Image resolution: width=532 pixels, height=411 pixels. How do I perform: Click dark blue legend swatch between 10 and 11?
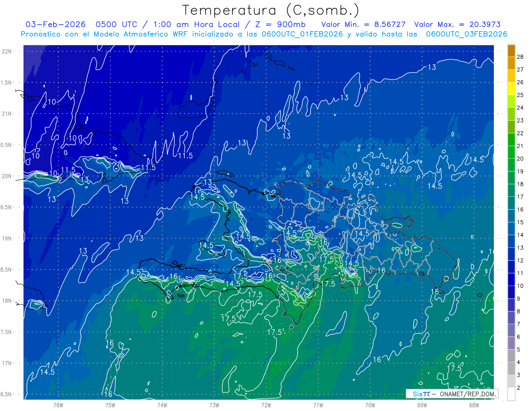(512, 279)
